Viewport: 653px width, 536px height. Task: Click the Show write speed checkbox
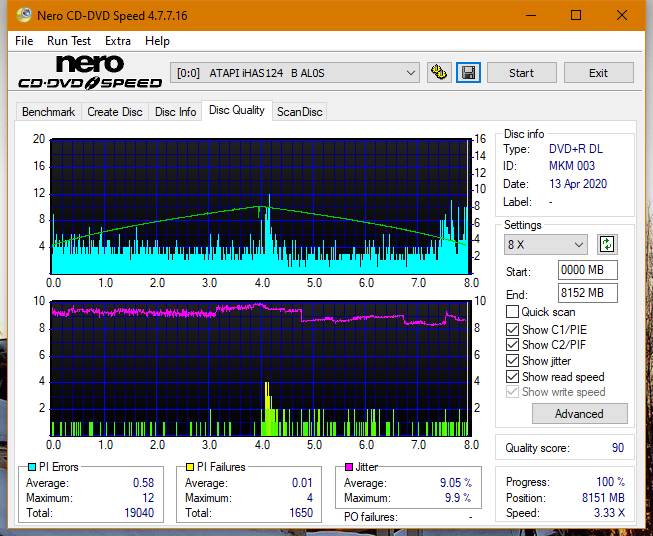512,392
